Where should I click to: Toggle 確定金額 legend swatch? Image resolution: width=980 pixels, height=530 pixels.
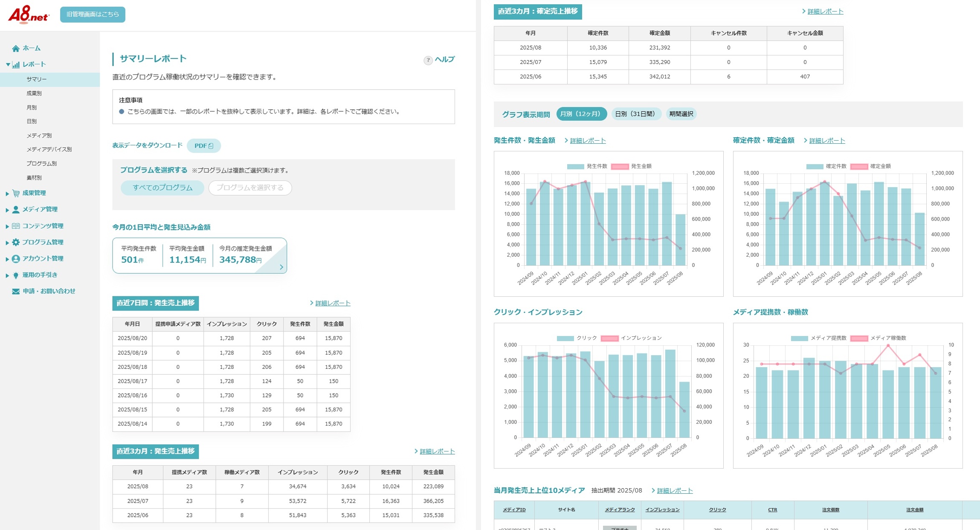pyautogui.click(x=859, y=167)
